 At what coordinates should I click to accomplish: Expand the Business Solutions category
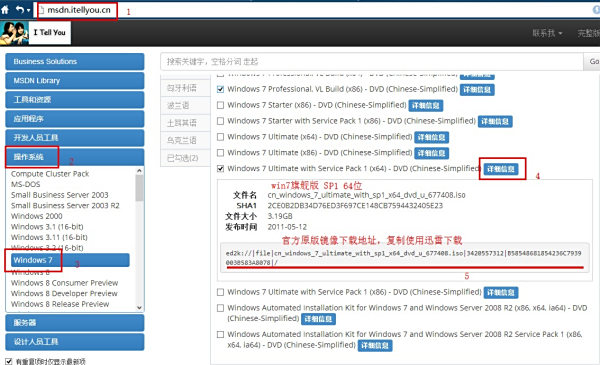(75, 62)
